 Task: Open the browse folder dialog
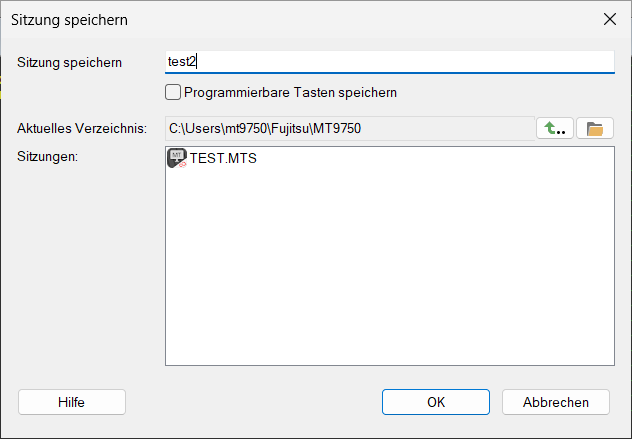pyautogui.click(x=595, y=128)
